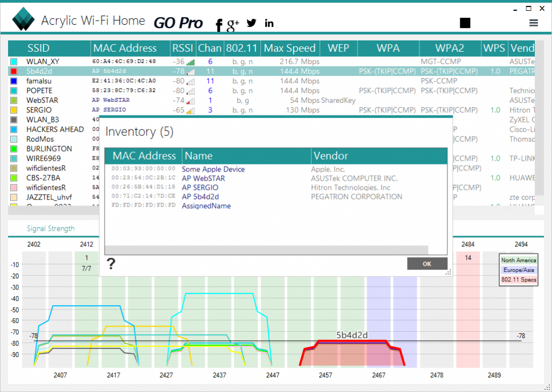Click AP SERGIO in Inventory list
Screen dimensions: 552x392
point(200,187)
